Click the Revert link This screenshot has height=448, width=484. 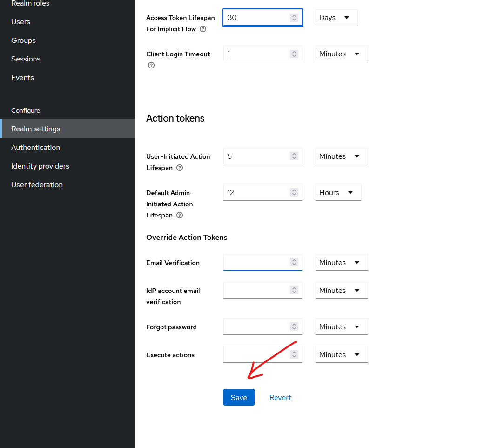(280, 398)
